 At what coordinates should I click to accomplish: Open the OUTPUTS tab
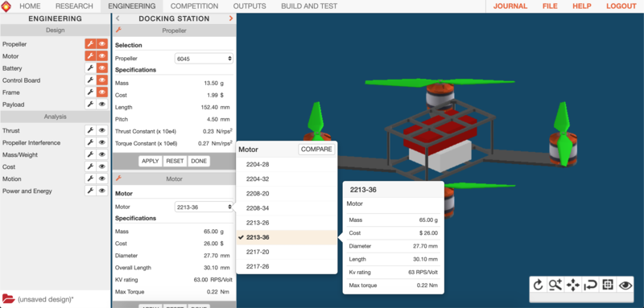point(250,6)
